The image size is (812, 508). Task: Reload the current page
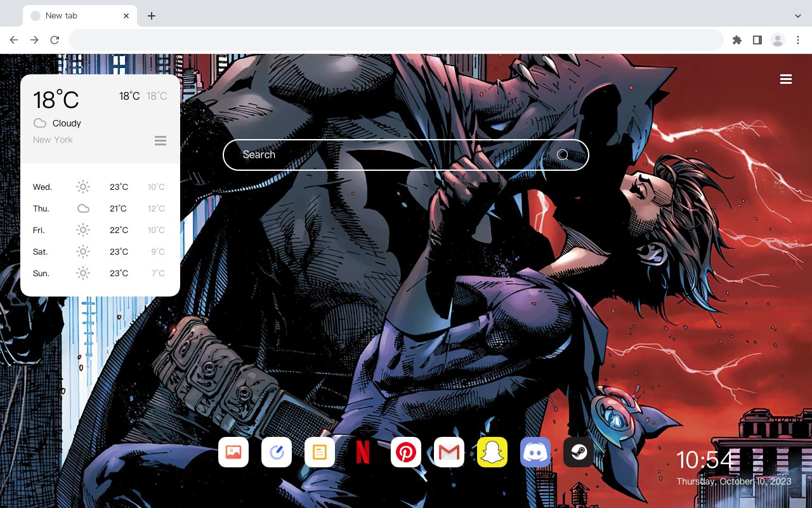click(55, 40)
